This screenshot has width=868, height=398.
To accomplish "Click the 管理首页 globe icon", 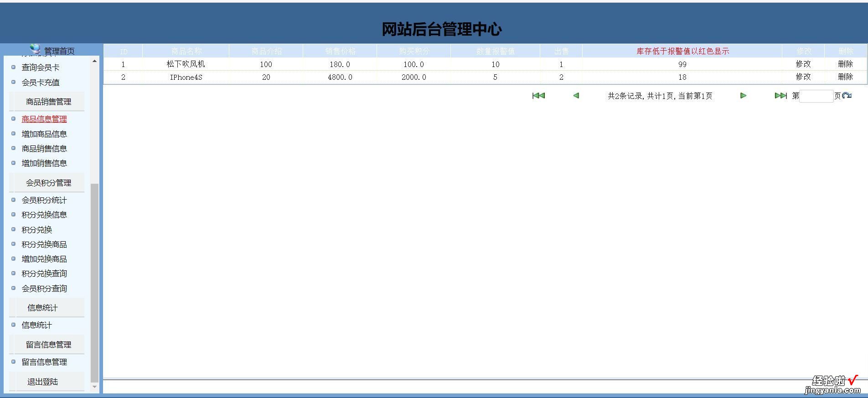I will tap(35, 49).
